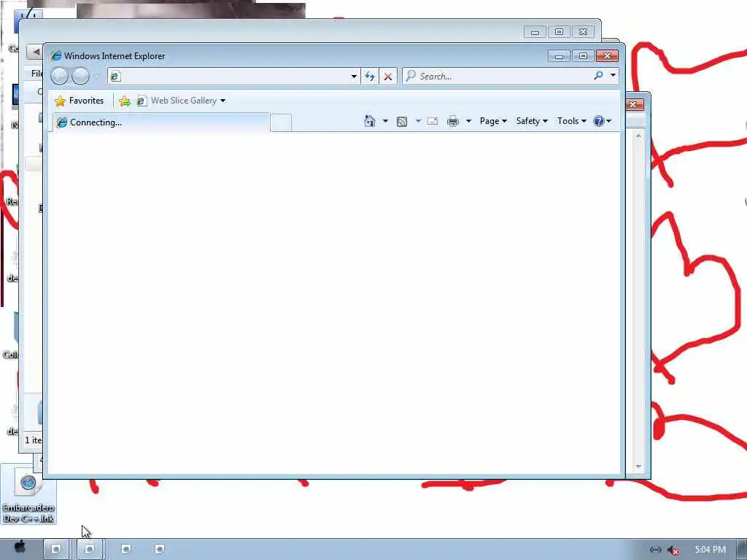The height and width of the screenshot is (560, 747).
Task: Click the muted volume speaker tray icon
Action: pyautogui.click(x=673, y=551)
